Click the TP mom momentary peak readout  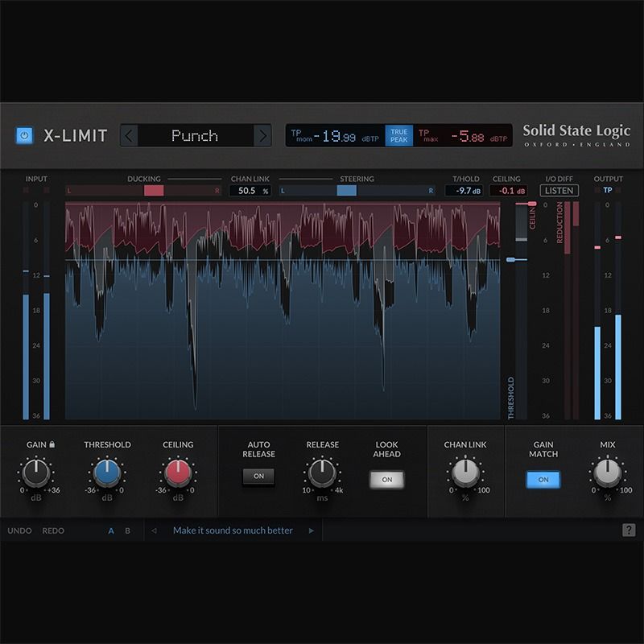333,135
